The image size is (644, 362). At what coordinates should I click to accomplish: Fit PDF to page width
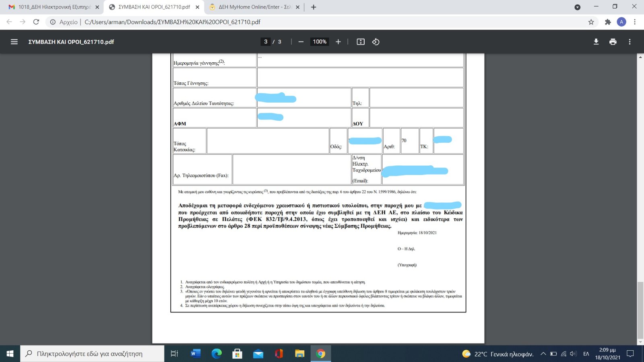coord(361,42)
